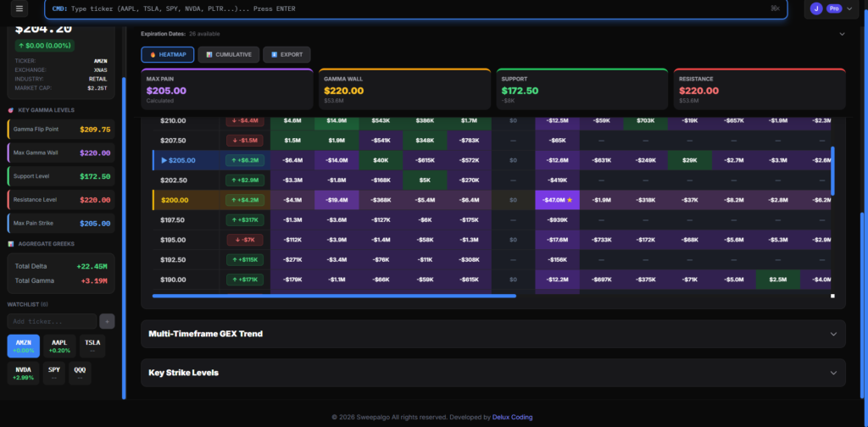Click the J user avatar icon
The image size is (868, 427).
coord(815,8)
